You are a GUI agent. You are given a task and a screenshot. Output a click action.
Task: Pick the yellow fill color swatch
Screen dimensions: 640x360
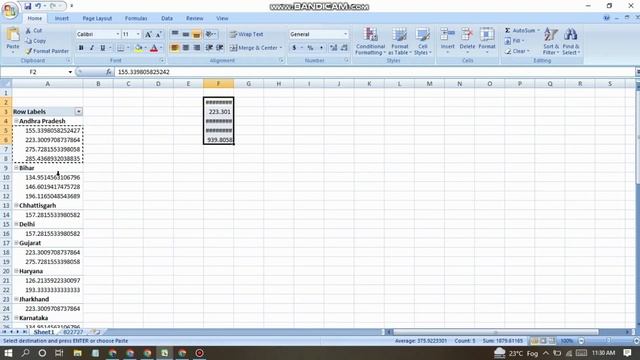(x=138, y=48)
